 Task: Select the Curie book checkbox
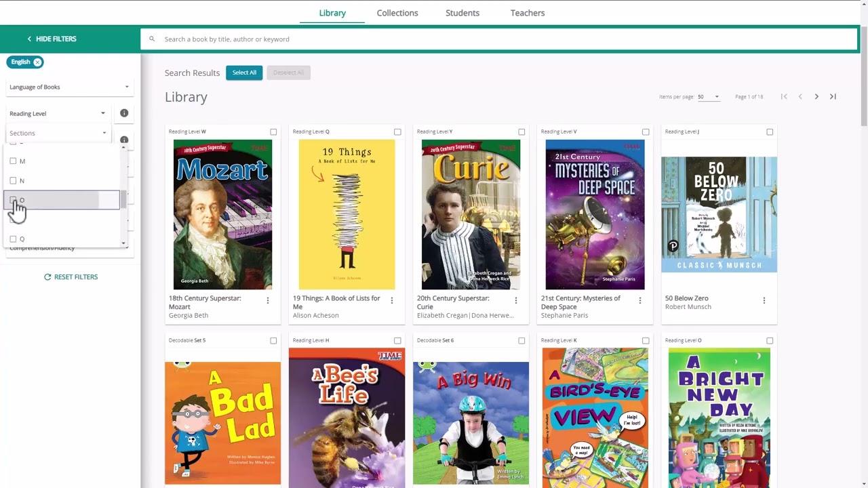(x=521, y=132)
